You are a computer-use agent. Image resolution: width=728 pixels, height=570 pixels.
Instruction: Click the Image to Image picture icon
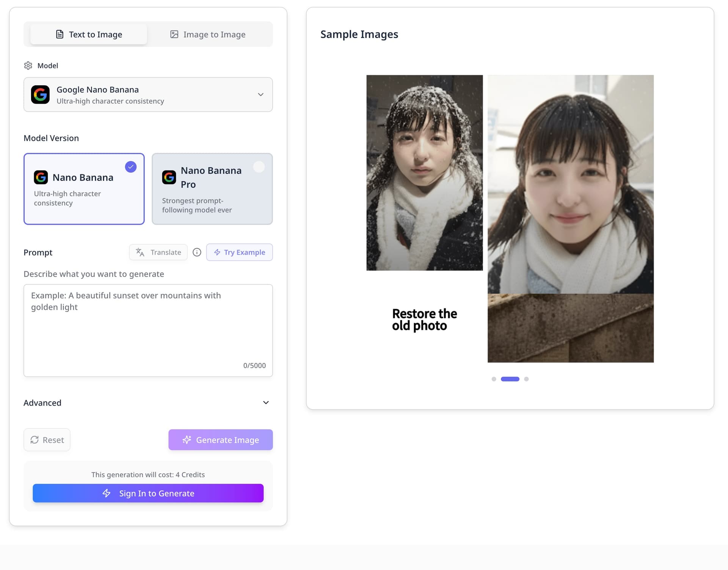tap(174, 34)
